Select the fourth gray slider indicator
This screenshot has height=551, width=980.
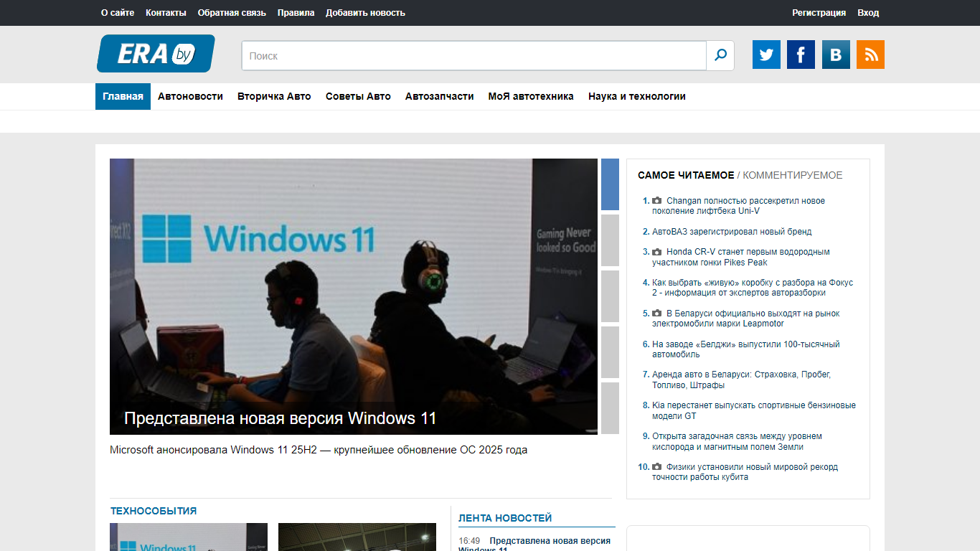click(610, 352)
